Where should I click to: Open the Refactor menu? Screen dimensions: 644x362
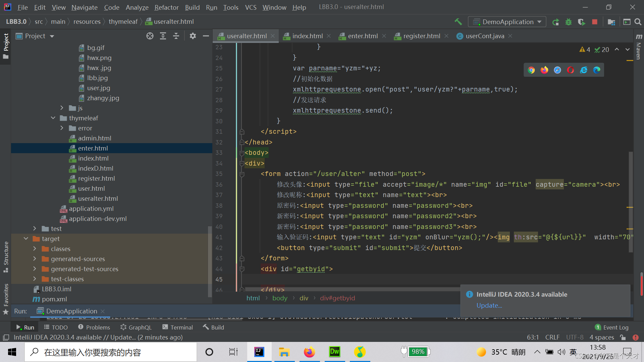(x=166, y=7)
